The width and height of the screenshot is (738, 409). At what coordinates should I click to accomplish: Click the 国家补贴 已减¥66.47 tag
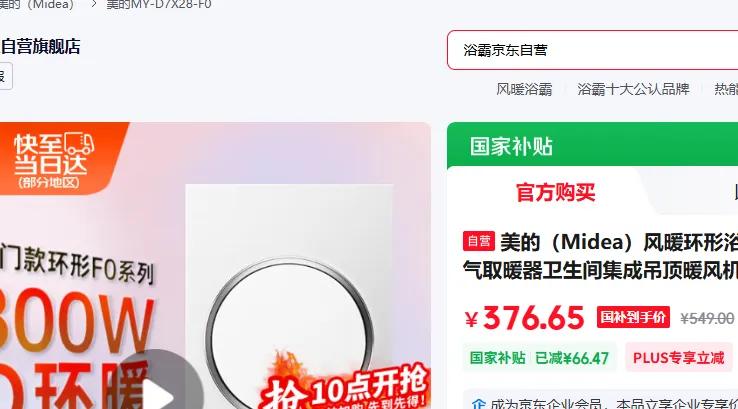pyautogui.click(x=539, y=358)
